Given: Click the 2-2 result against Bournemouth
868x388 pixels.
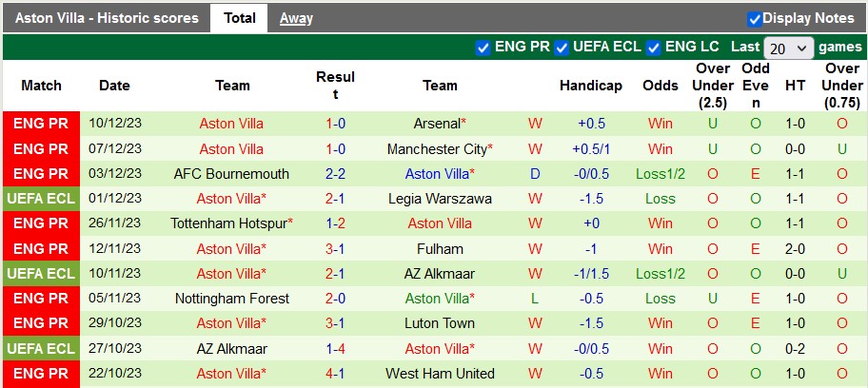Looking at the screenshot, I should point(335,174).
